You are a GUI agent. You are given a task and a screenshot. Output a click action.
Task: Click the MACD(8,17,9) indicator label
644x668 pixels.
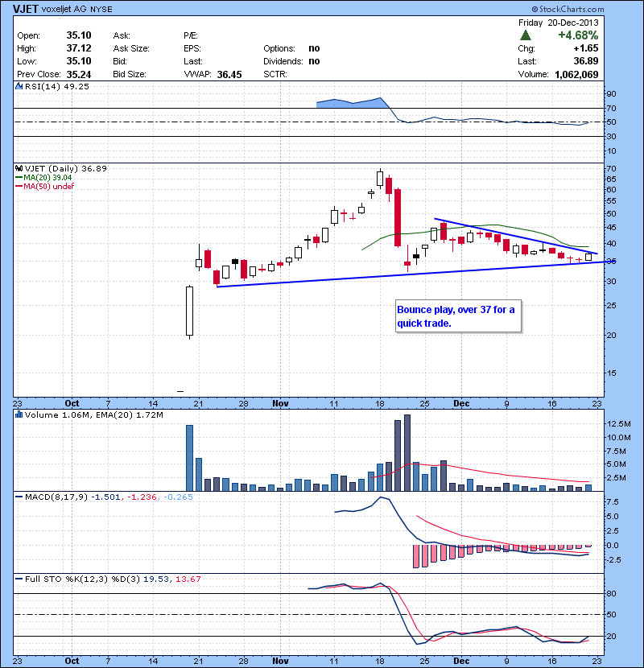[x=56, y=497]
